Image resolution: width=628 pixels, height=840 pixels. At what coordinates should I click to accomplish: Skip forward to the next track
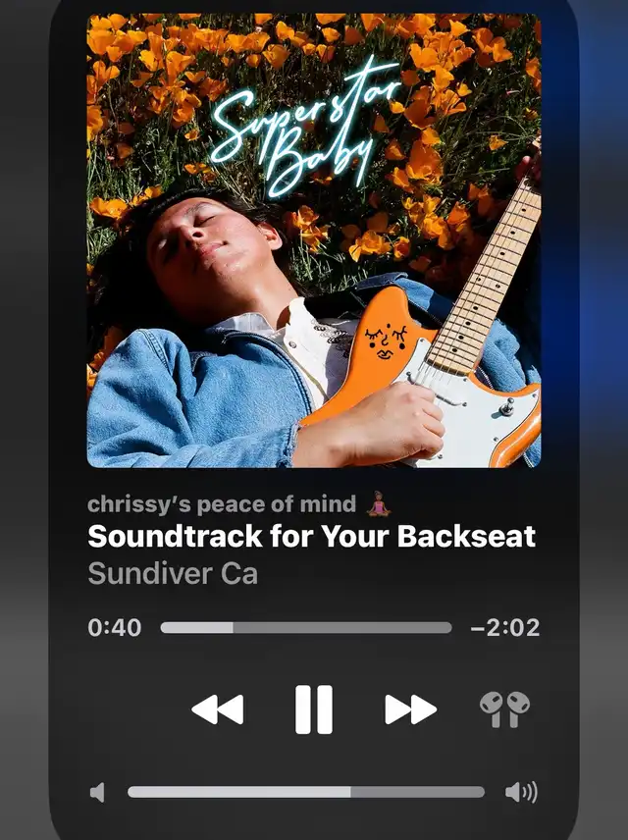click(410, 709)
